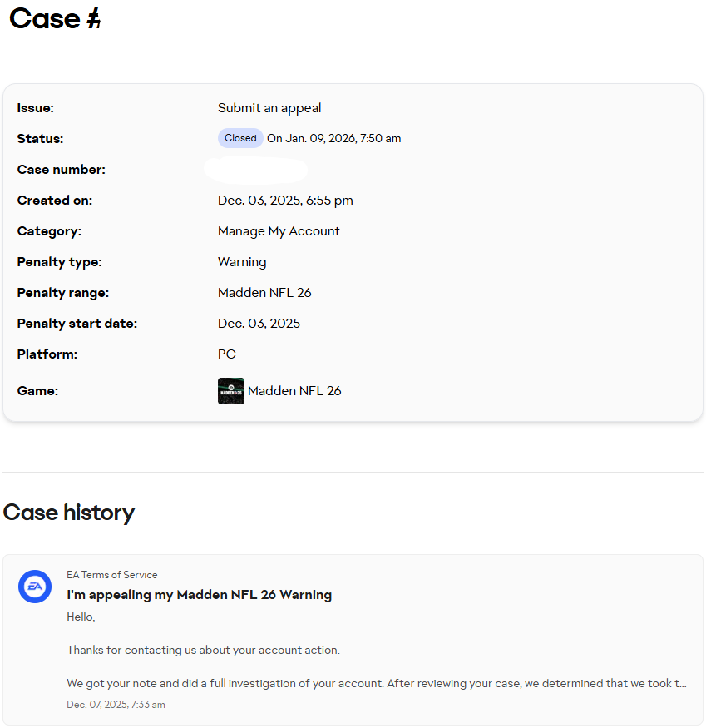Click the EA logo avatar icon

pos(35,587)
